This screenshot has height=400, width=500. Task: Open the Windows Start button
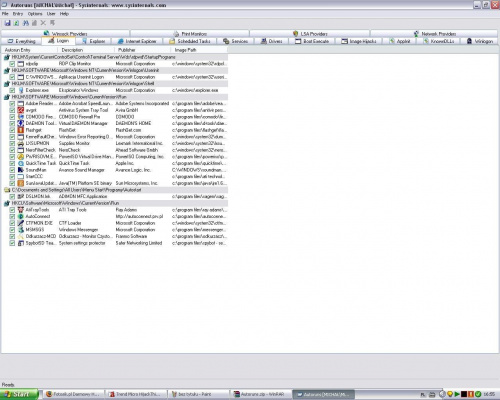pyautogui.click(x=19, y=394)
